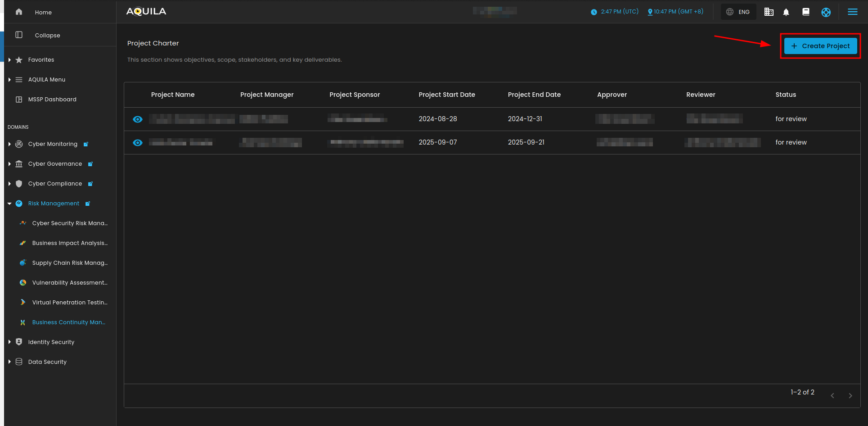Click the notification bell icon
The width and height of the screenshot is (868, 426).
pyautogui.click(x=786, y=12)
